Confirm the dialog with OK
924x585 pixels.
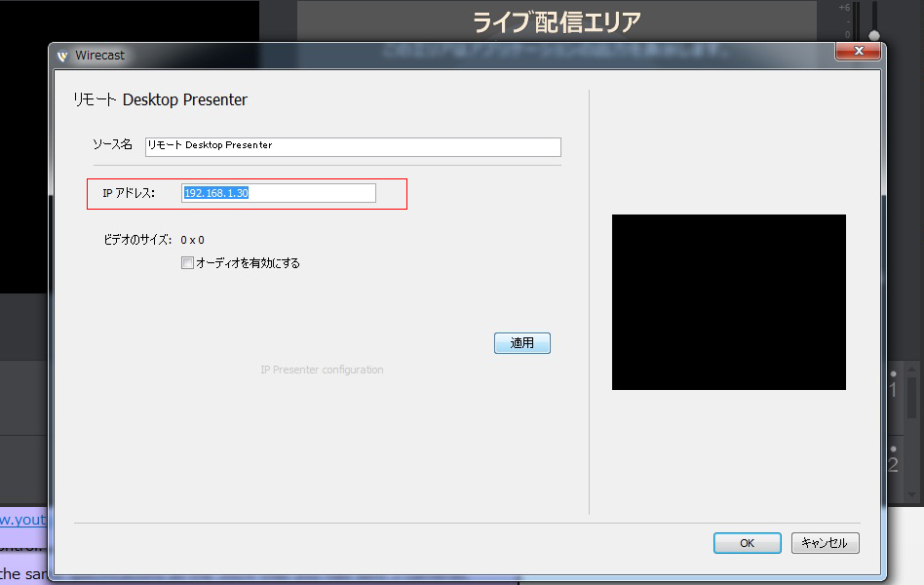coord(748,543)
